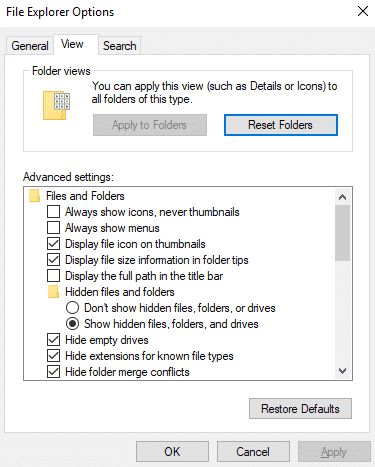Click the Folder views folder icon

click(57, 105)
